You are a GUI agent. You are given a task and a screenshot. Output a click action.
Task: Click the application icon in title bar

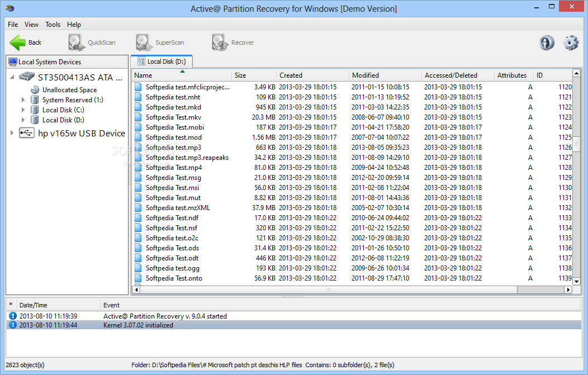(x=10, y=8)
